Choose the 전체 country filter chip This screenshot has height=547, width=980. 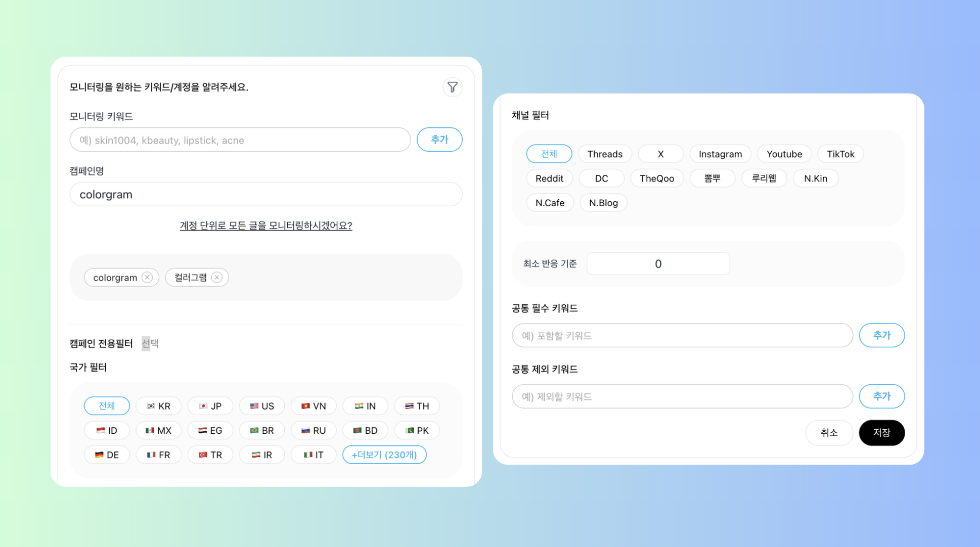pyautogui.click(x=107, y=406)
